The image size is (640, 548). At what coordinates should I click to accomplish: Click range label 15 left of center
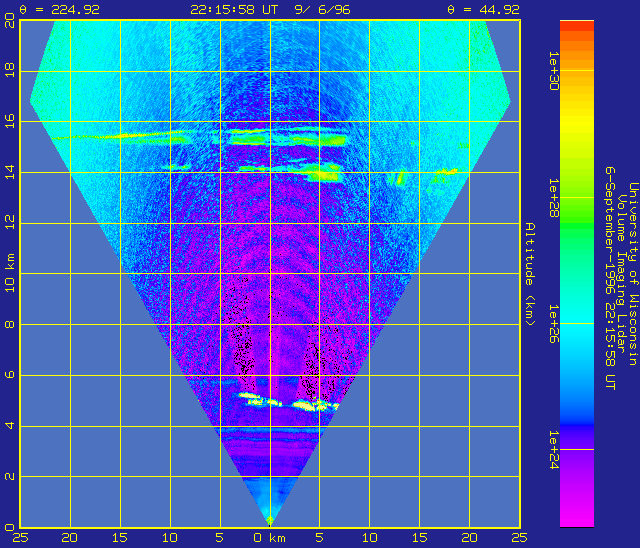click(120, 538)
